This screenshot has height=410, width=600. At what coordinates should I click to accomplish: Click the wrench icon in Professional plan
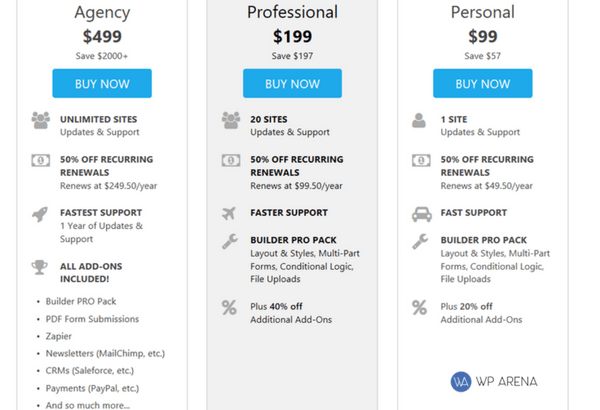[230, 242]
